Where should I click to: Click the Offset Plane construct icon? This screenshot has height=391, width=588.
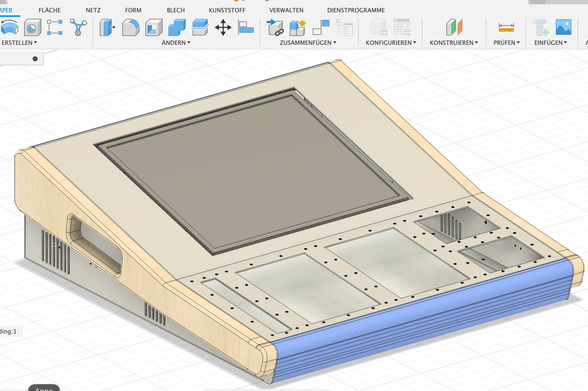[454, 27]
